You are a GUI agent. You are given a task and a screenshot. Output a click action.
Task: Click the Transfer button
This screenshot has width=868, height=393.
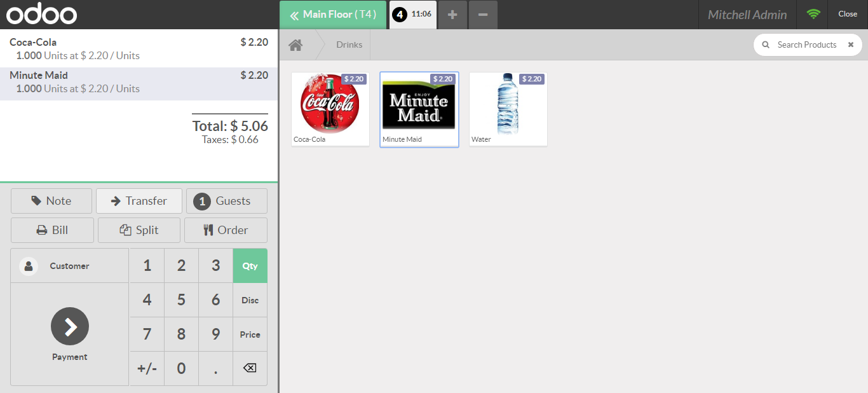click(139, 201)
